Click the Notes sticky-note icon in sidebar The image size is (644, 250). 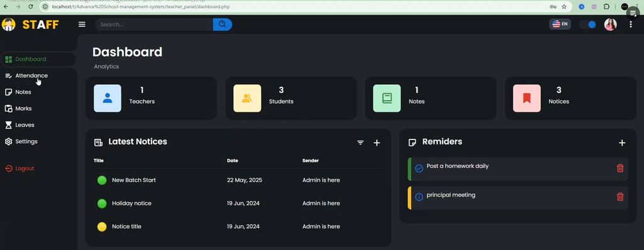click(8, 92)
